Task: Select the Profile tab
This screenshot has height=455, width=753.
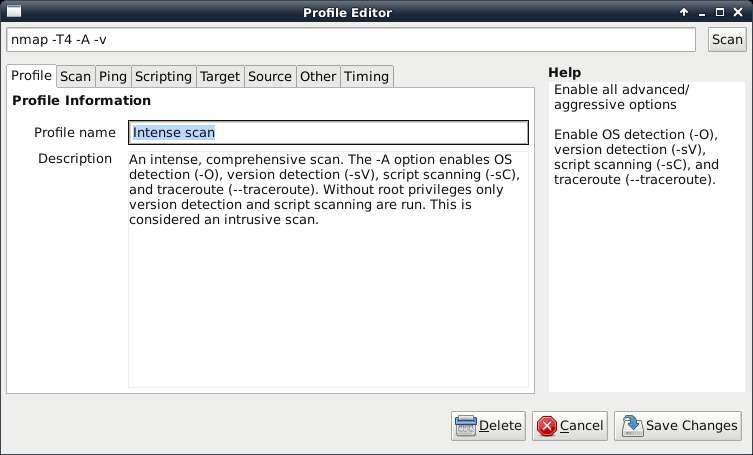Action: click(31, 75)
